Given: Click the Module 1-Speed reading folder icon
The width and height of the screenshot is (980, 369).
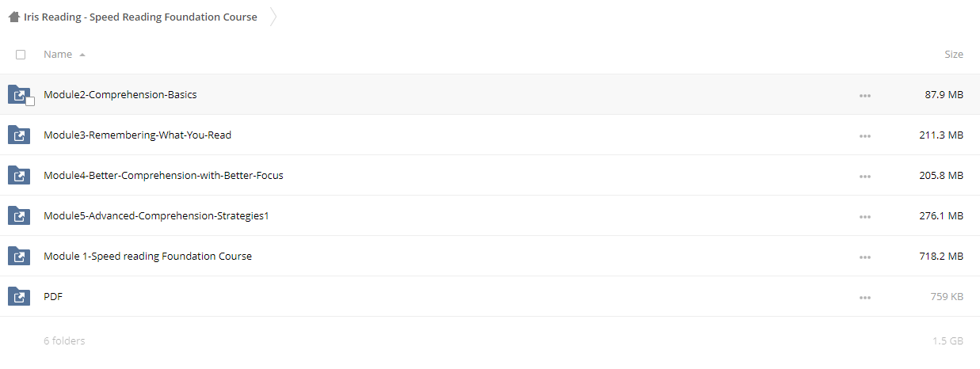Looking at the screenshot, I should tap(18, 256).
